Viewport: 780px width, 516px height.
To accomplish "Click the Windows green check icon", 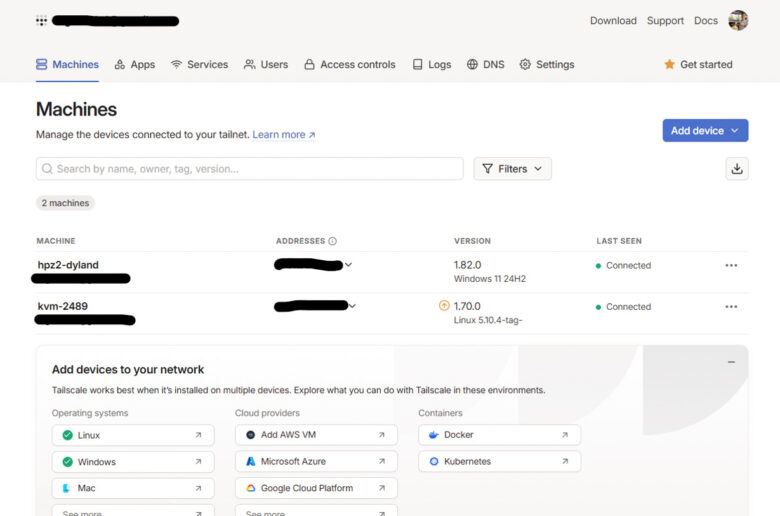I will tap(68, 462).
